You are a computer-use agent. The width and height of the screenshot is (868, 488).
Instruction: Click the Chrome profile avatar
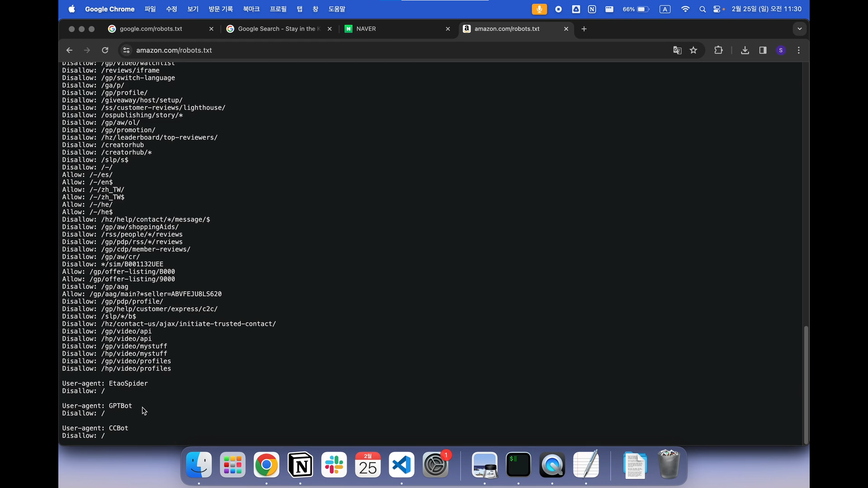point(781,50)
